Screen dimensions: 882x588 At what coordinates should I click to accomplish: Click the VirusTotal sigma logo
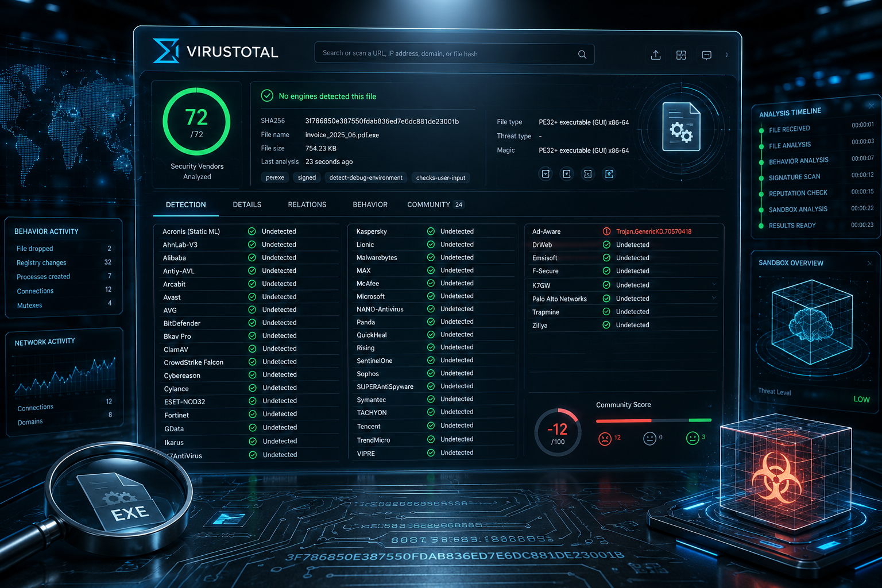click(x=166, y=51)
